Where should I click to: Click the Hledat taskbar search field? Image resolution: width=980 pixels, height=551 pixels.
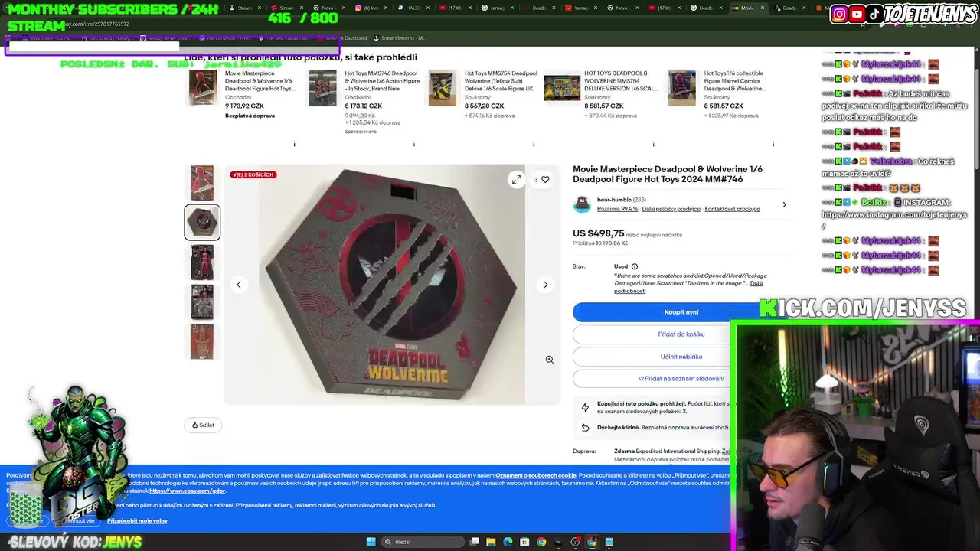point(423,542)
